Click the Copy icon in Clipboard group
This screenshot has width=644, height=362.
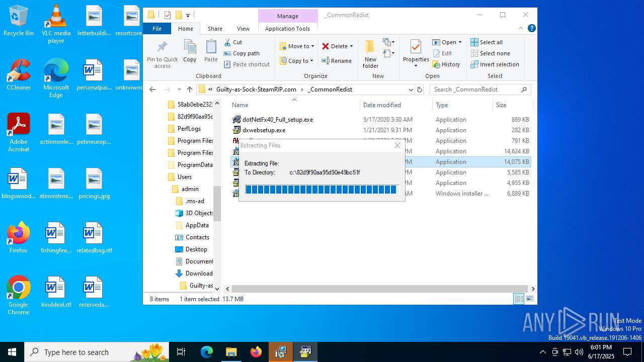tap(190, 51)
